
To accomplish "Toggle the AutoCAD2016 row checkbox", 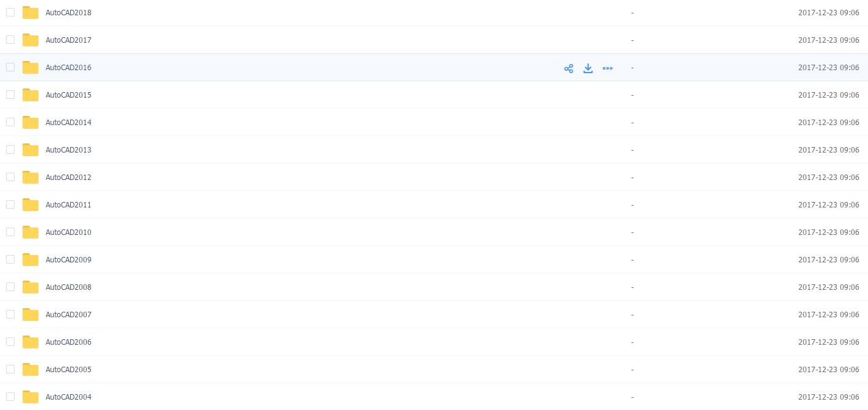I will (x=10, y=67).
